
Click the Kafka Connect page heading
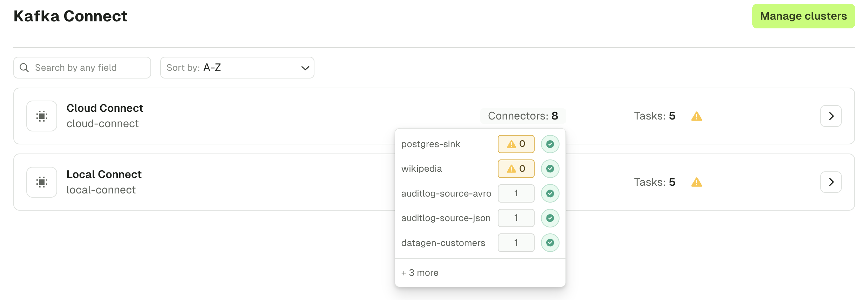coord(70,16)
